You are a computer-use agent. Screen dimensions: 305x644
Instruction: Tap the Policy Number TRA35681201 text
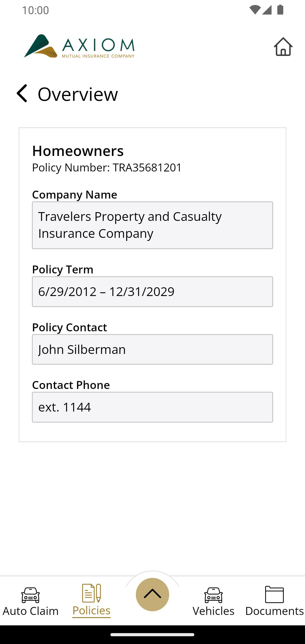(x=107, y=167)
